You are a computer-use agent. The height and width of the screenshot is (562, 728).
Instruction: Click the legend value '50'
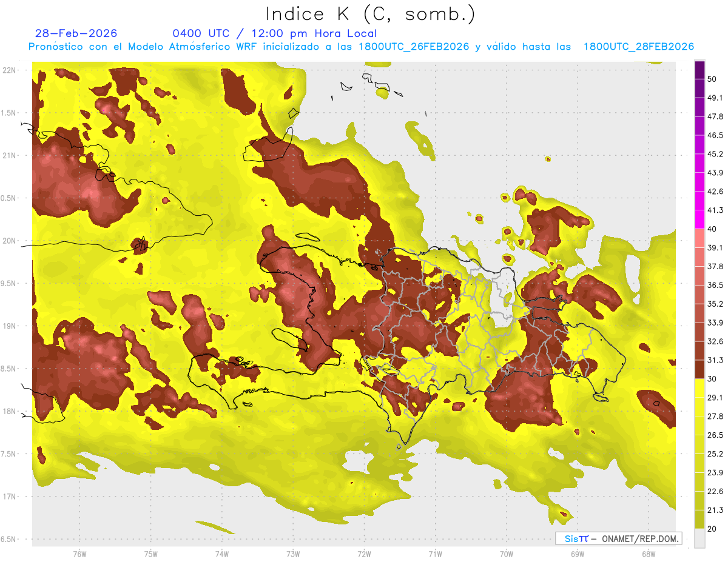(x=712, y=79)
